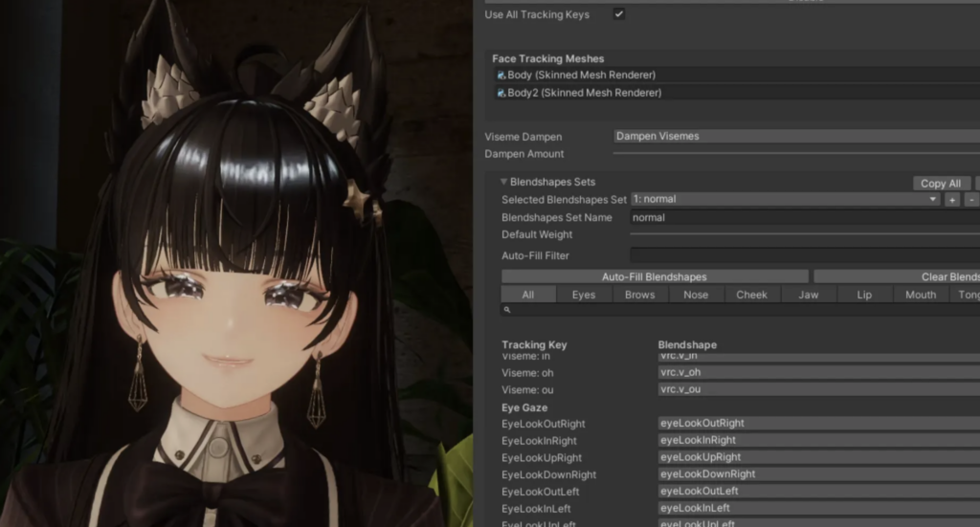Click the Body2 Skinned Mesh Renderer icon
Image resolution: width=980 pixels, height=527 pixels.
[x=501, y=93]
